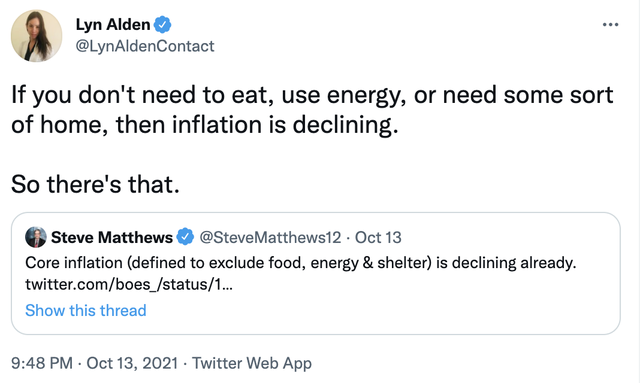Open Lyn Alden's profile picture

pos(36,36)
